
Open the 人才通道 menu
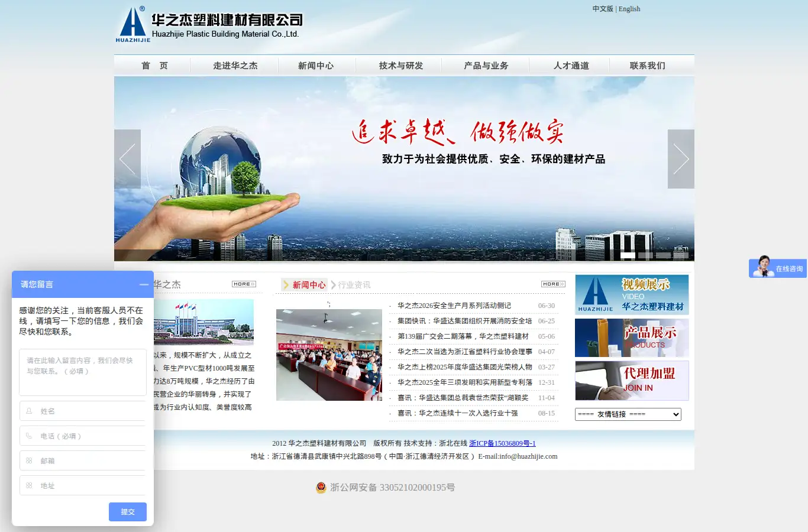pyautogui.click(x=571, y=66)
